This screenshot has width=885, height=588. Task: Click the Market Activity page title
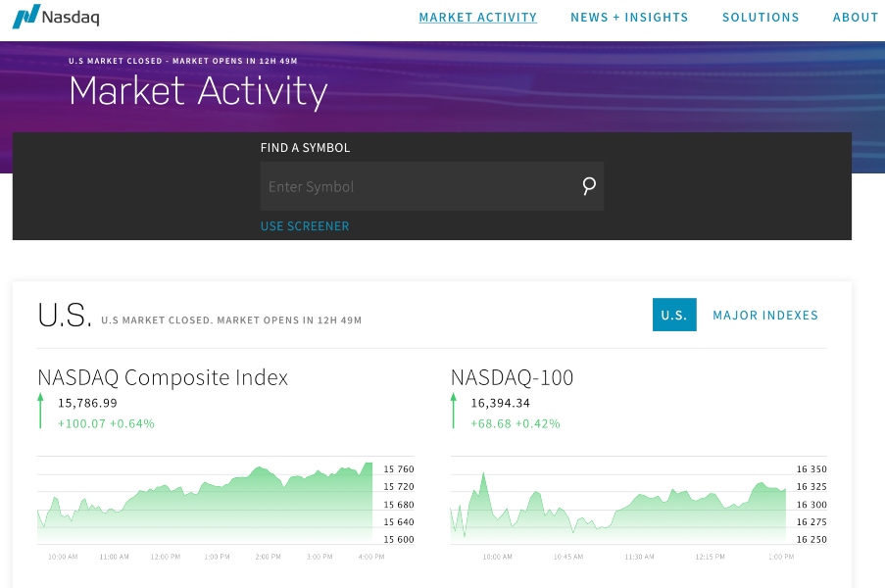pos(198,91)
